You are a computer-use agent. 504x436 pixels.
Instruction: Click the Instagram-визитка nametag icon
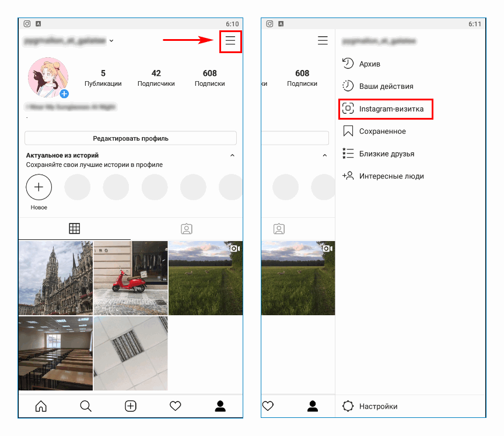point(348,109)
